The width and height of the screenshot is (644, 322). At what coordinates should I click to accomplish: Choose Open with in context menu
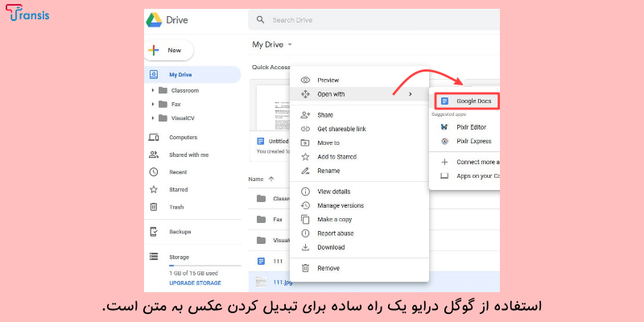(x=359, y=94)
